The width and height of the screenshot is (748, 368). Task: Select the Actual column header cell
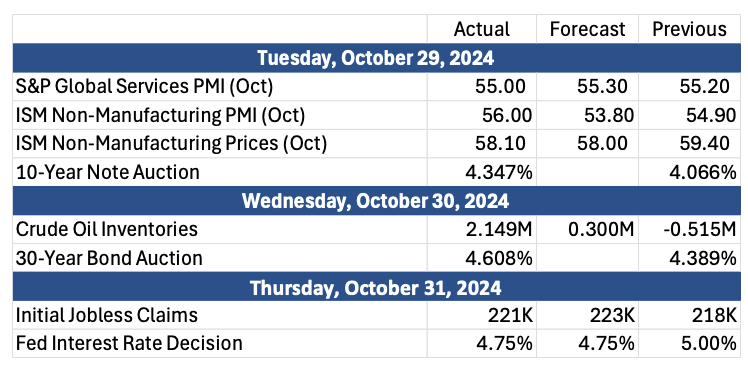click(481, 29)
